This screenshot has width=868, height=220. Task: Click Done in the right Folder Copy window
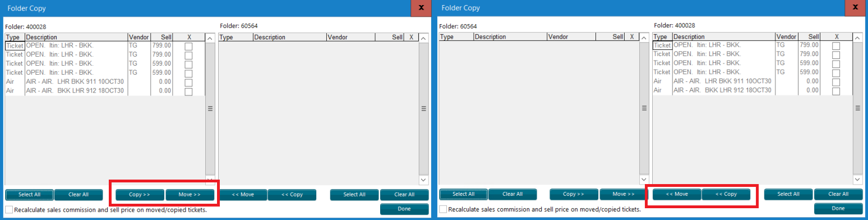[x=838, y=208]
